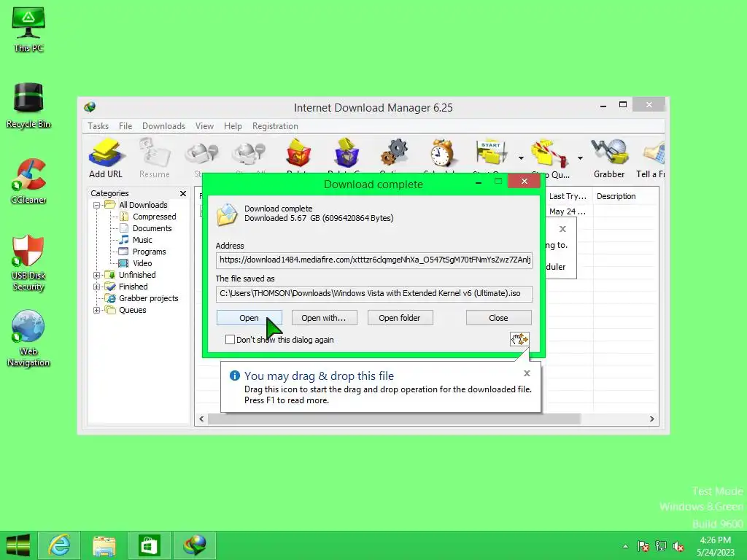Click the downloaded file icon in dialog
Screen dimensions: 747x560
[x=227, y=214]
